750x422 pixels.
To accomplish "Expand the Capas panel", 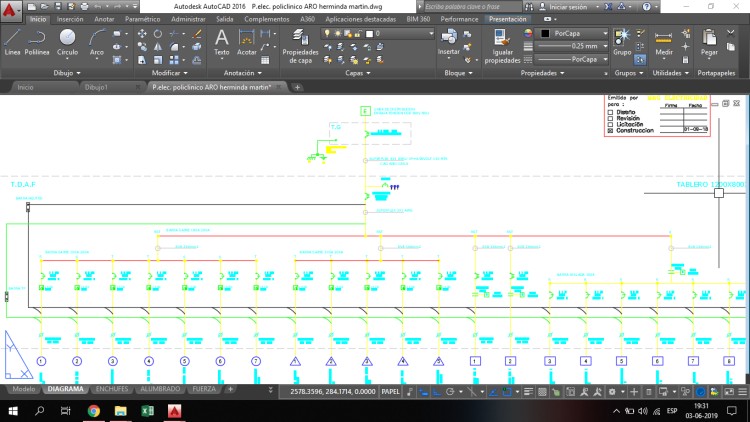I will click(x=358, y=73).
